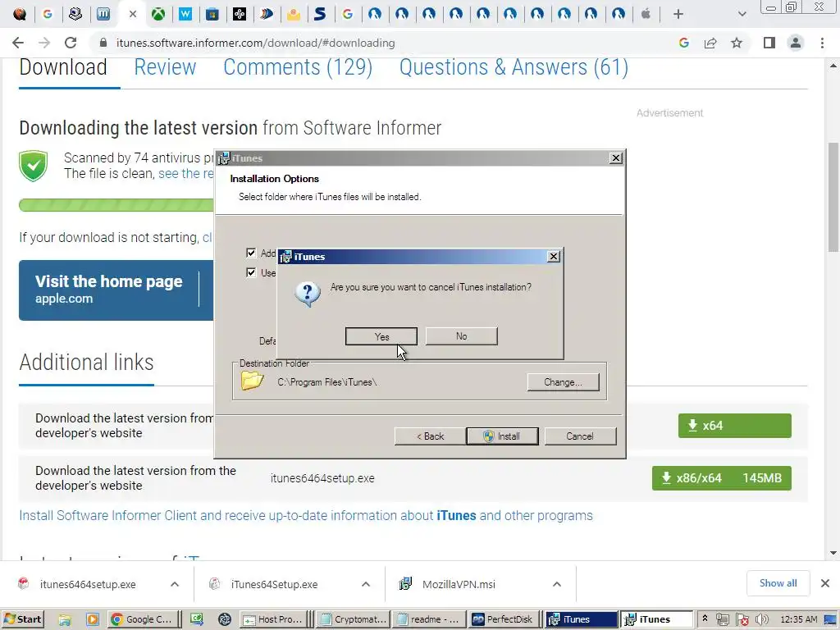Open downloaded MozillaVPN.msi item

(x=459, y=584)
